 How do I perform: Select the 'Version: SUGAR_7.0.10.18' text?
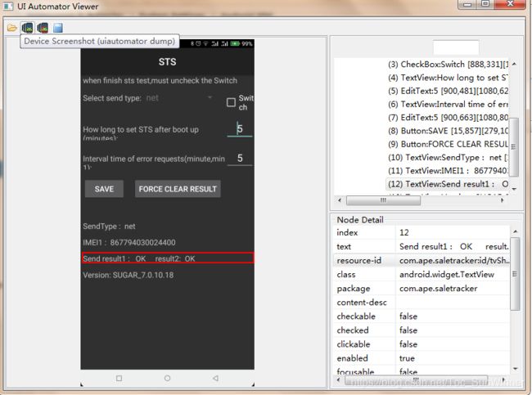128,275
